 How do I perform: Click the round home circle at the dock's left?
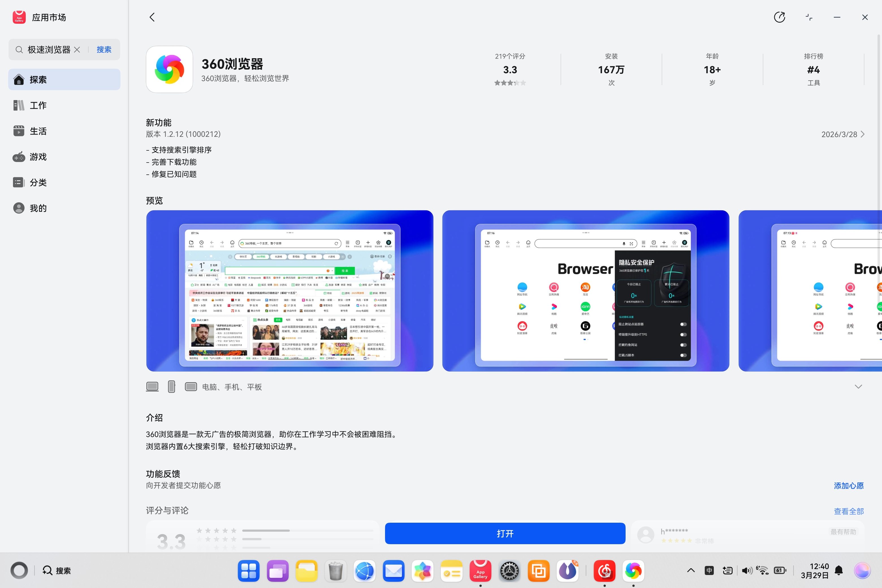pyautogui.click(x=19, y=571)
